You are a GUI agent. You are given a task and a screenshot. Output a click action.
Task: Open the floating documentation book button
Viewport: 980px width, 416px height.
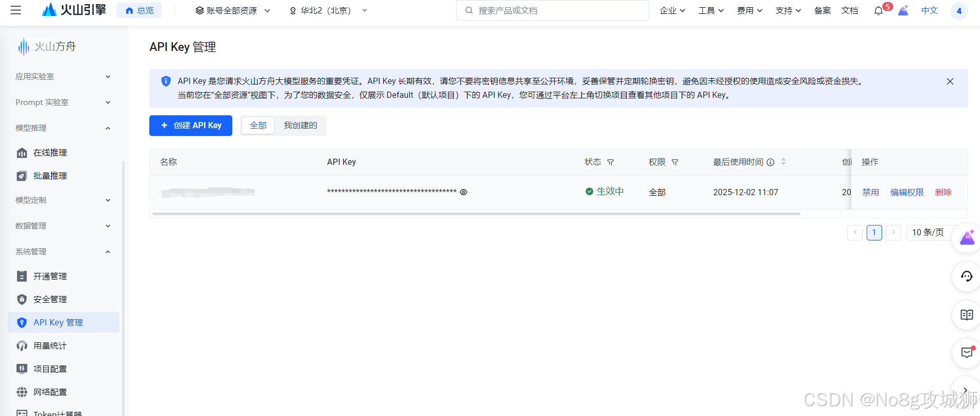coord(967,315)
